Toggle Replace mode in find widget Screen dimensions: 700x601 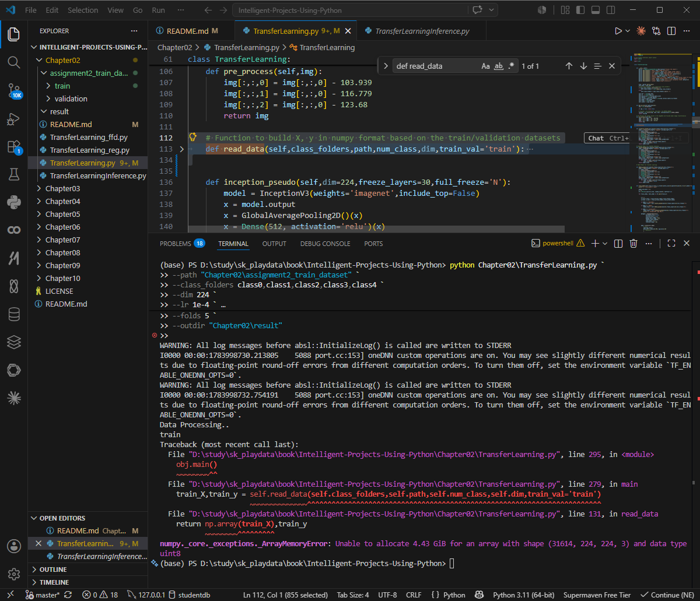(386, 66)
